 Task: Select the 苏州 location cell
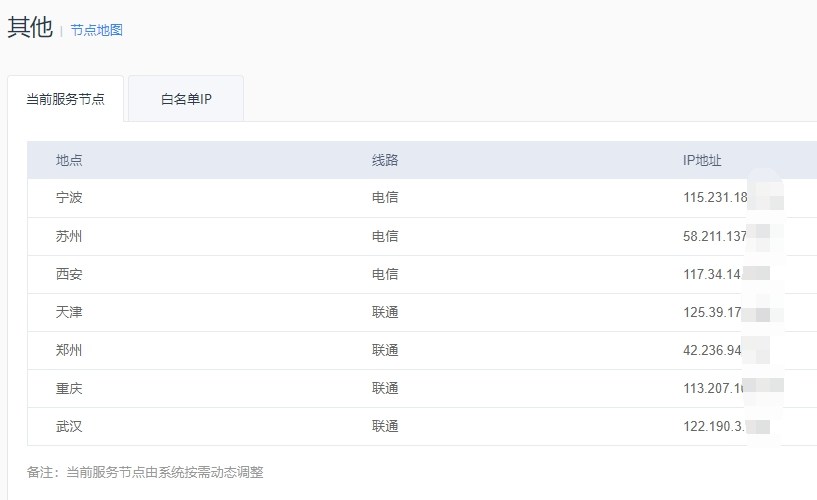point(69,236)
